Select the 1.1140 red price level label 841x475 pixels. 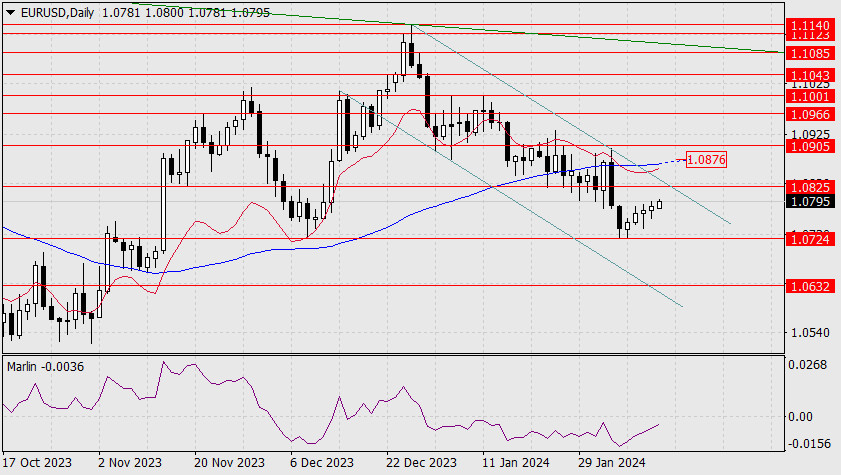point(810,25)
